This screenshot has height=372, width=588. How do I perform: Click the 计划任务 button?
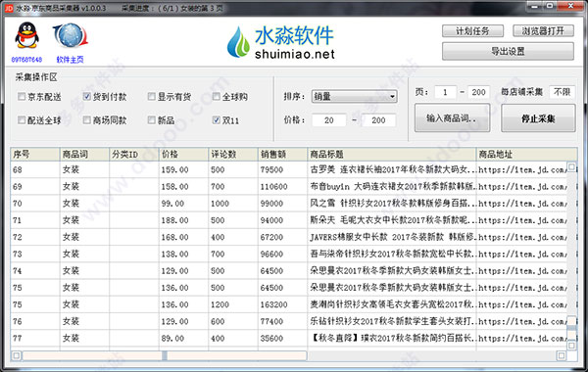[472, 31]
